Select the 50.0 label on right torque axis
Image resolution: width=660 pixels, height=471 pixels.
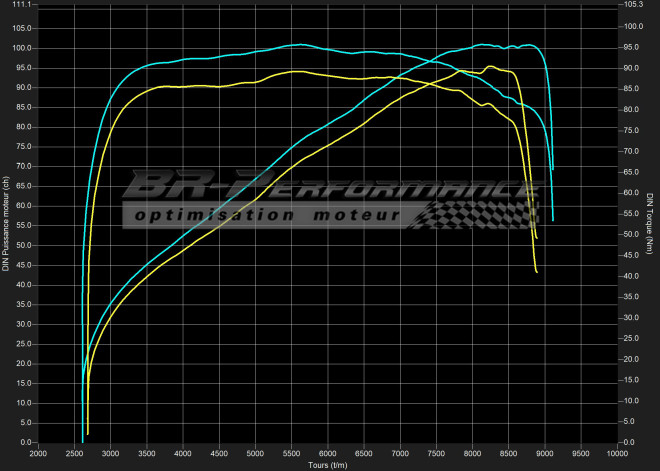(x=631, y=235)
